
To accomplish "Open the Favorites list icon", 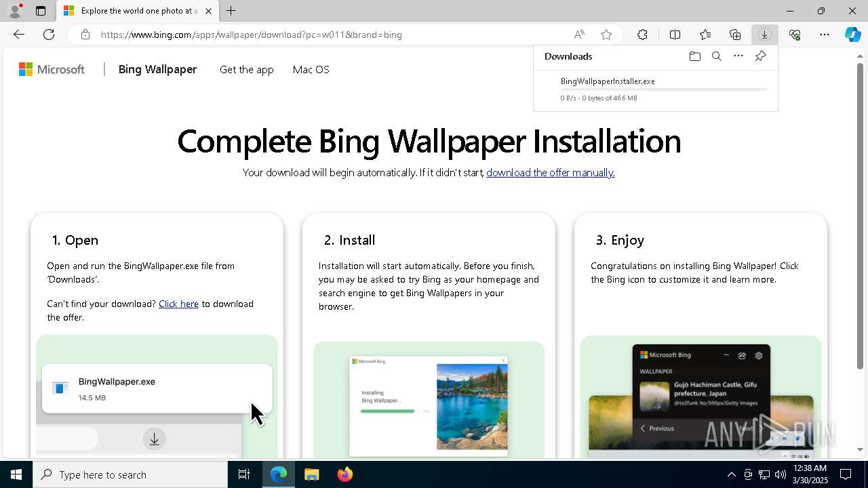I will 705,35.
